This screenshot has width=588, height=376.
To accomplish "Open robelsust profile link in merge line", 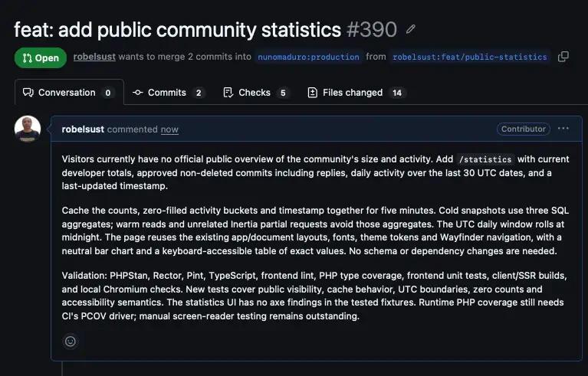I will coord(94,57).
